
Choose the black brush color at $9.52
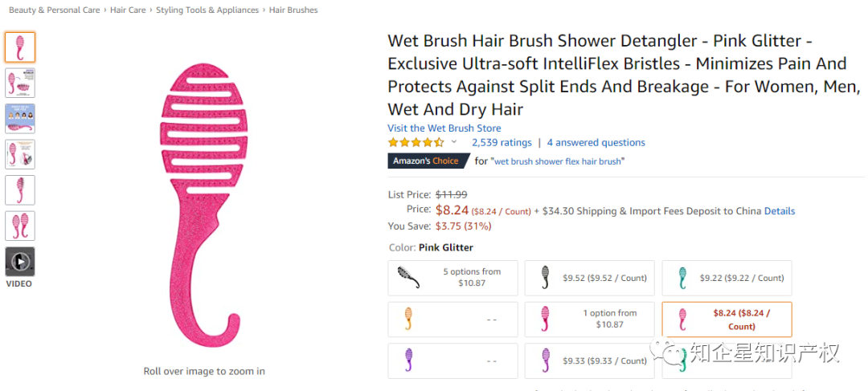590,278
